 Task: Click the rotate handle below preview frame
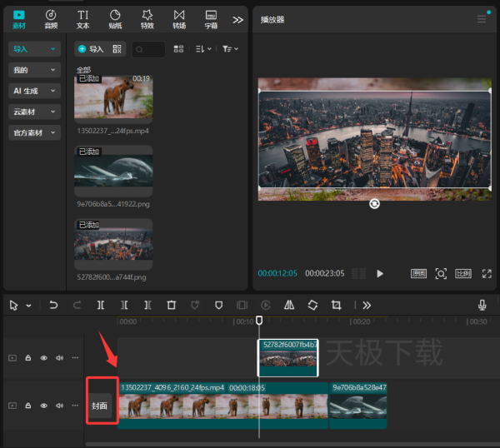(x=374, y=204)
